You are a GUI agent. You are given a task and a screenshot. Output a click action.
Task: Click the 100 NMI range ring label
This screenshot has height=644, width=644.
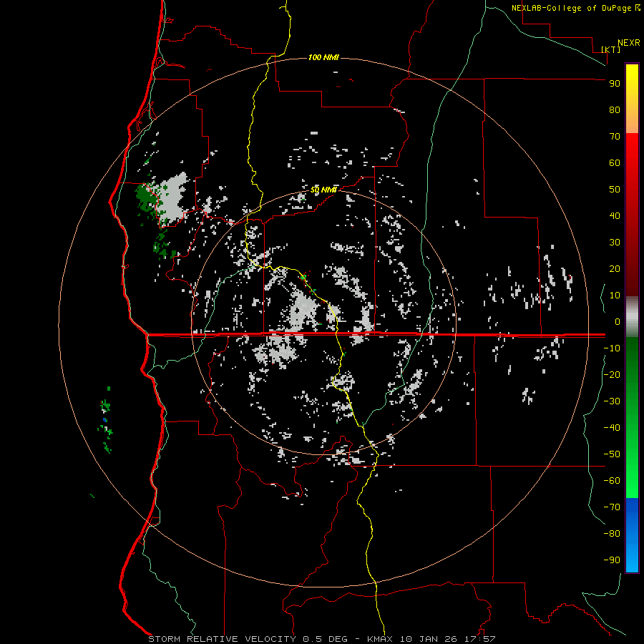coord(323,57)
